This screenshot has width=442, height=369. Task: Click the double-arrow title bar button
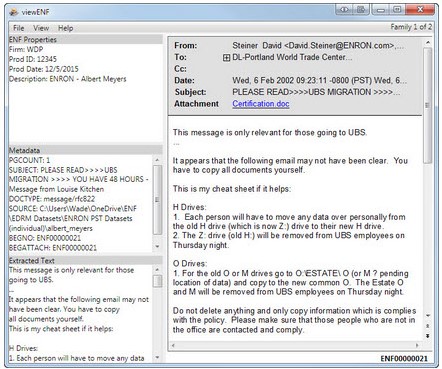point(344,9)
